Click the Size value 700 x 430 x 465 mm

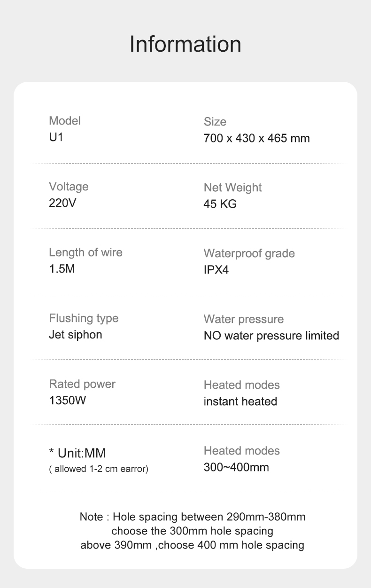pos(256,139)
